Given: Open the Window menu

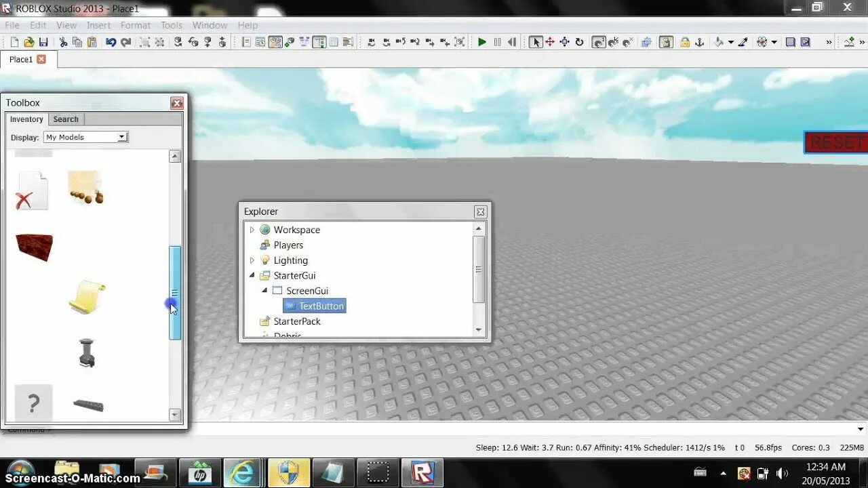Looking at the screenshot, I should [210, 25].
